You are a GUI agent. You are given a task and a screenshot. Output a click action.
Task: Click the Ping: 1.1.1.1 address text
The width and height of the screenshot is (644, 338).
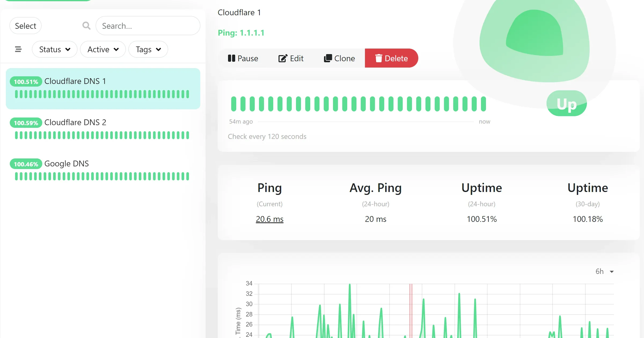[241, 33]
